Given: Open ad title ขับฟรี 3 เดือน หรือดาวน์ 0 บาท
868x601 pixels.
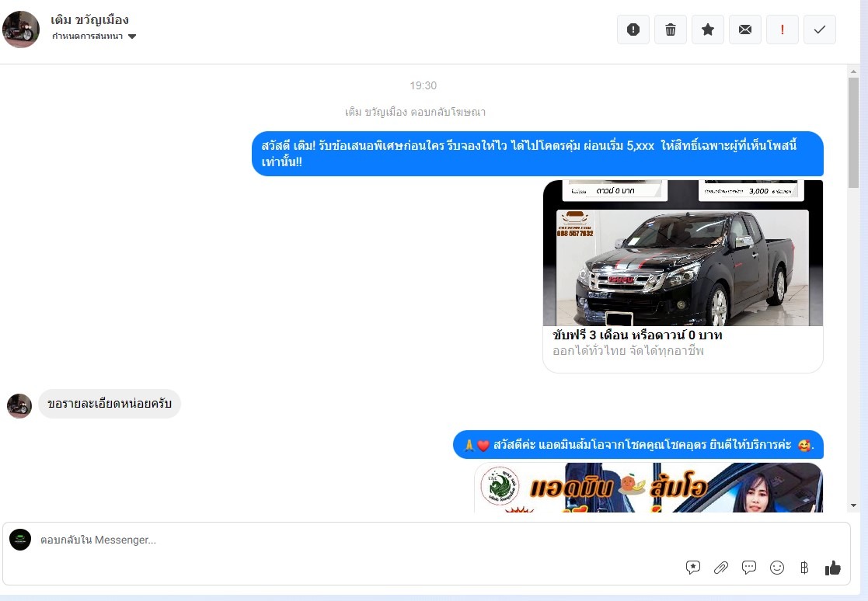Looking at the screenshot, I should (x=637, y=335).
